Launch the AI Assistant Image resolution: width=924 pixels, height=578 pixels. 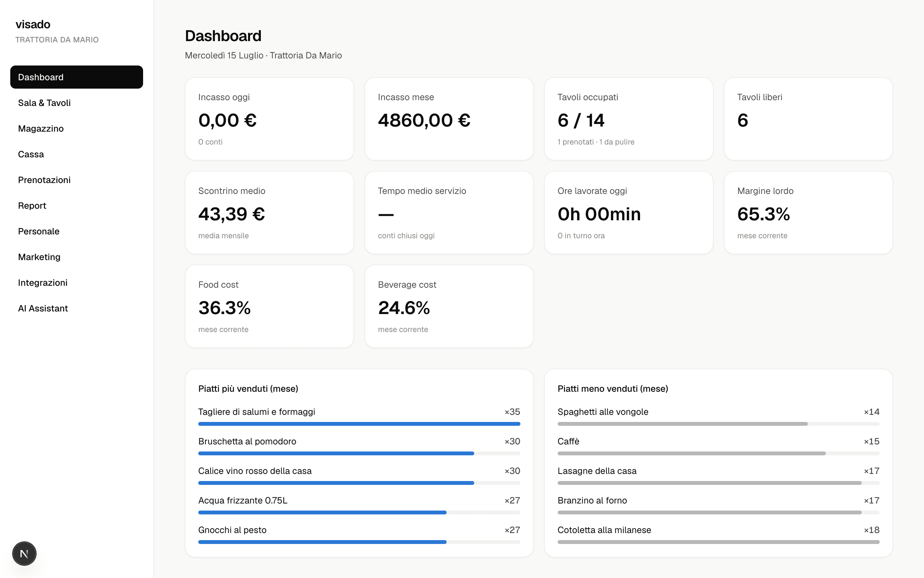tap(76, 308)
